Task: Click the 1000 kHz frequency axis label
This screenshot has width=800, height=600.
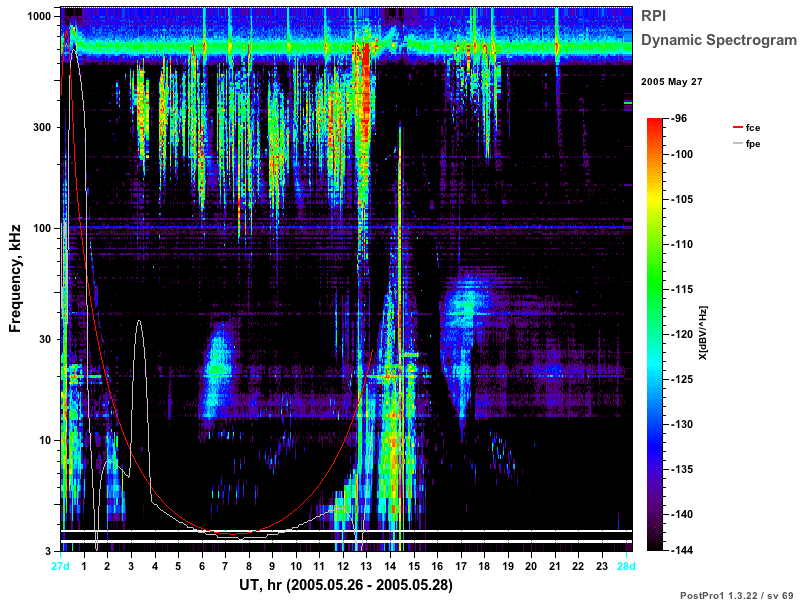Action: [x=39, y=16]
